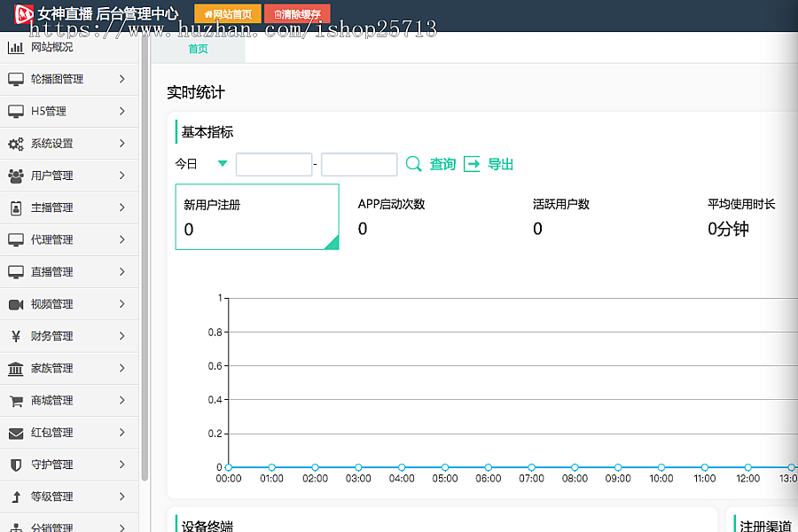This screenshot has height=532, width=798.
Task: Click the 财务管理 yen icon
Action: coord(16,336)
